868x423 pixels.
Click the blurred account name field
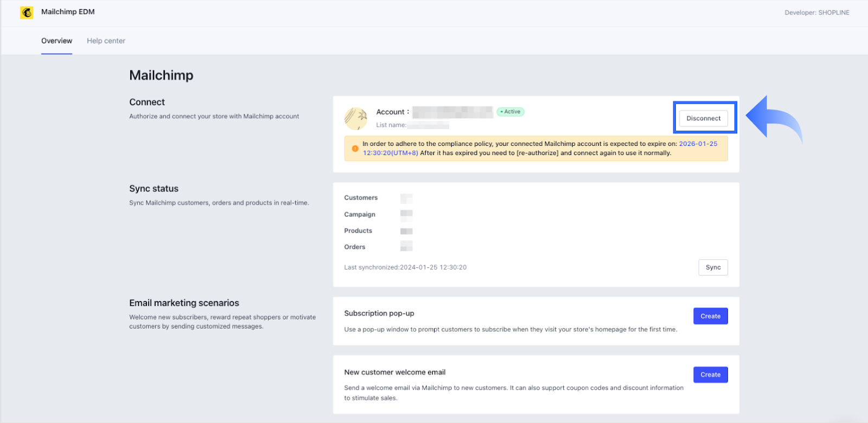click(x=452, y=112)
